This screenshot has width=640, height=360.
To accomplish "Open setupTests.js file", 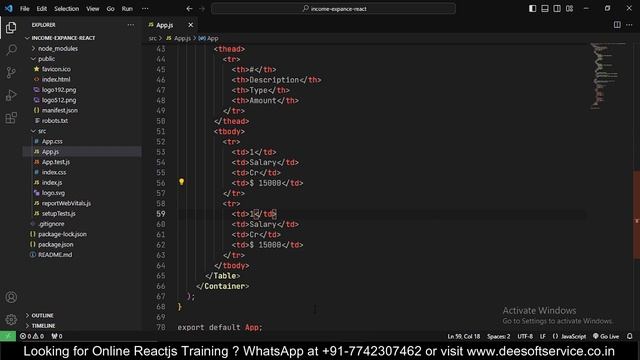I will click(58, 213).
